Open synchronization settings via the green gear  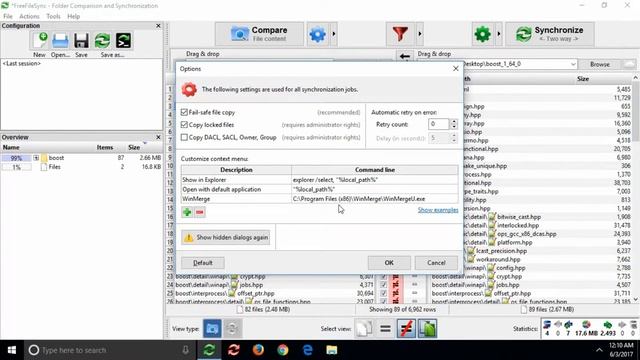pos(482,34)
